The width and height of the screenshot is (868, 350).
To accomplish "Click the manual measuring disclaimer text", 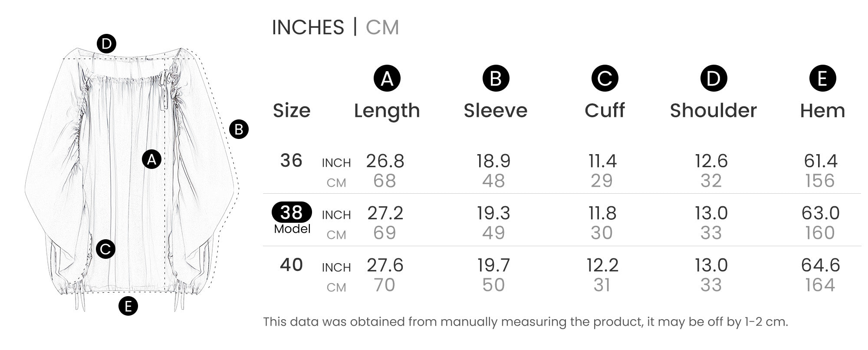I will 525,322.
